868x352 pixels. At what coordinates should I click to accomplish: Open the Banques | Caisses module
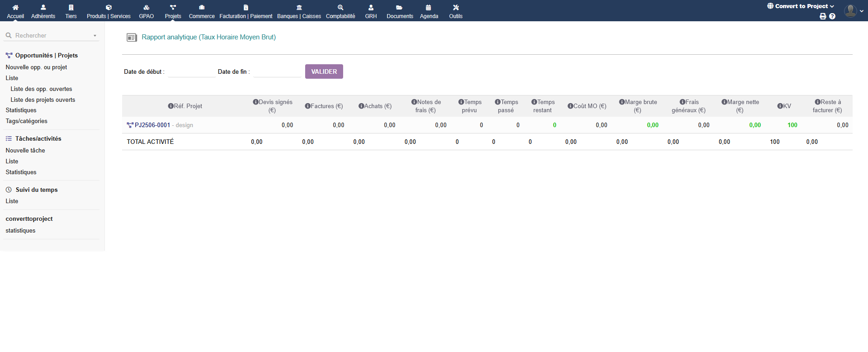[x=299, y=11]
